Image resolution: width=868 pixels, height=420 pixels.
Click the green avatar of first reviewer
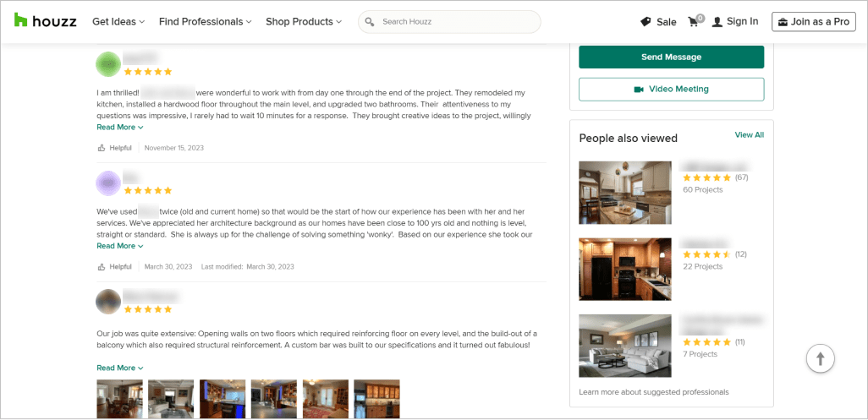(108, 64)
